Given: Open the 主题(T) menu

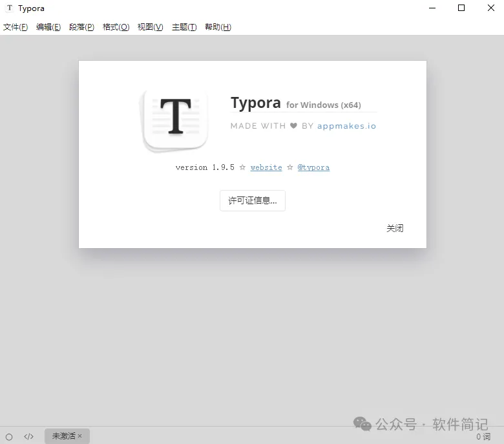Looking at the screenshot, I should [x=184, y=27].
